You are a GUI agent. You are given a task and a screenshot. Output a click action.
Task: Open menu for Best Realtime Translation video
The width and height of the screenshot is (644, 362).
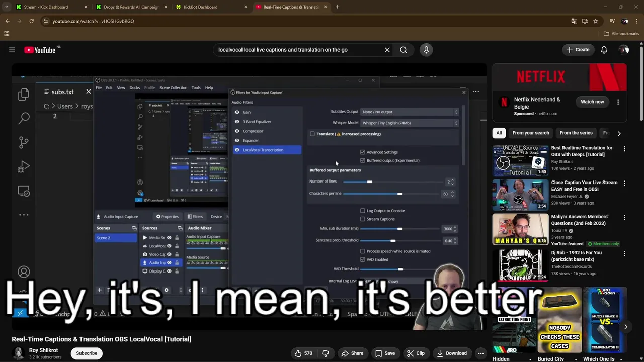(x=624, y=149)
